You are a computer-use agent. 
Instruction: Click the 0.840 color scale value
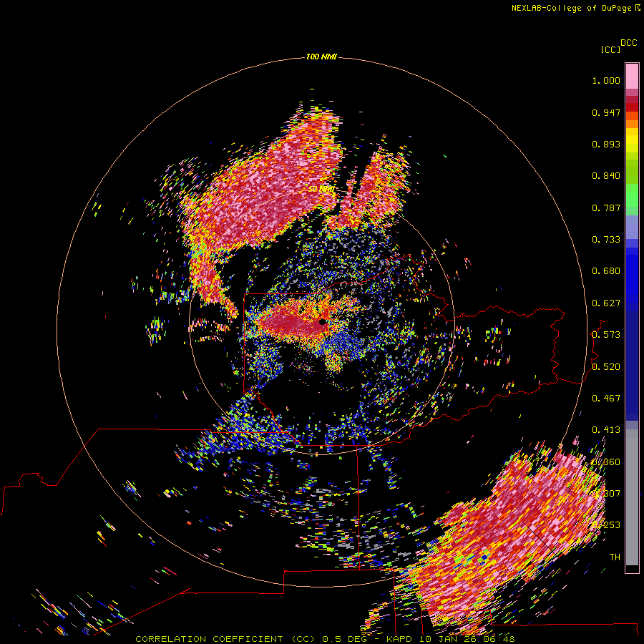point(606,176)
